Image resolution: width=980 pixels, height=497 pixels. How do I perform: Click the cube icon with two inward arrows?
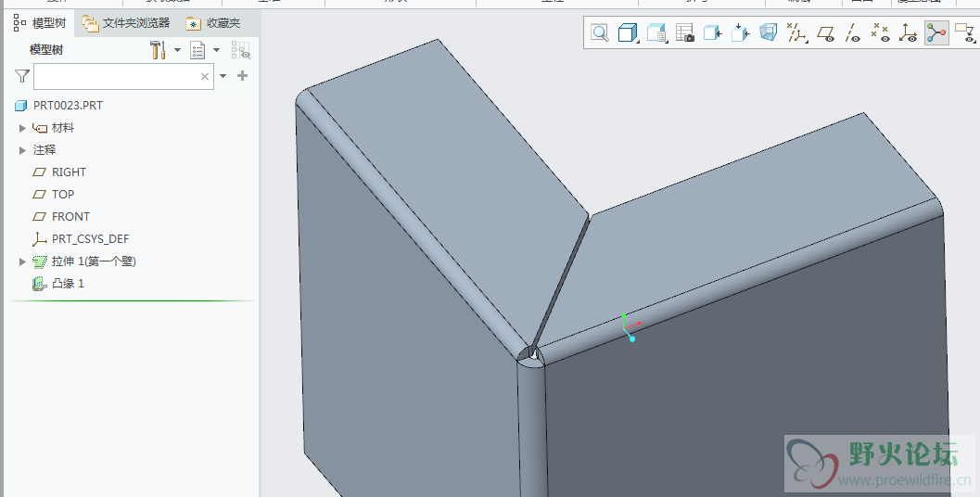pyautogui.click(x=741, y=33)
